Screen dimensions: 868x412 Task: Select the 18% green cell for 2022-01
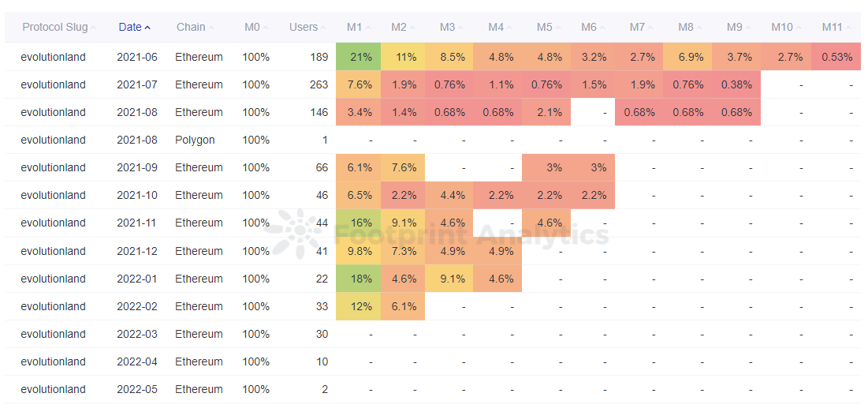click(359, 279)
